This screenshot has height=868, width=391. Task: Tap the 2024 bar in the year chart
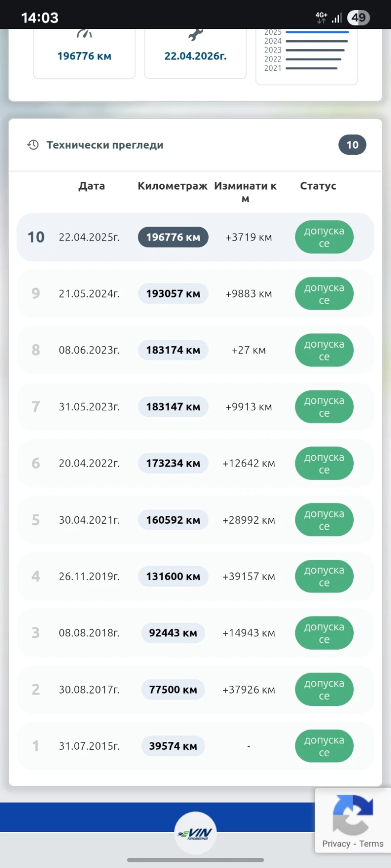pos(316,41)
